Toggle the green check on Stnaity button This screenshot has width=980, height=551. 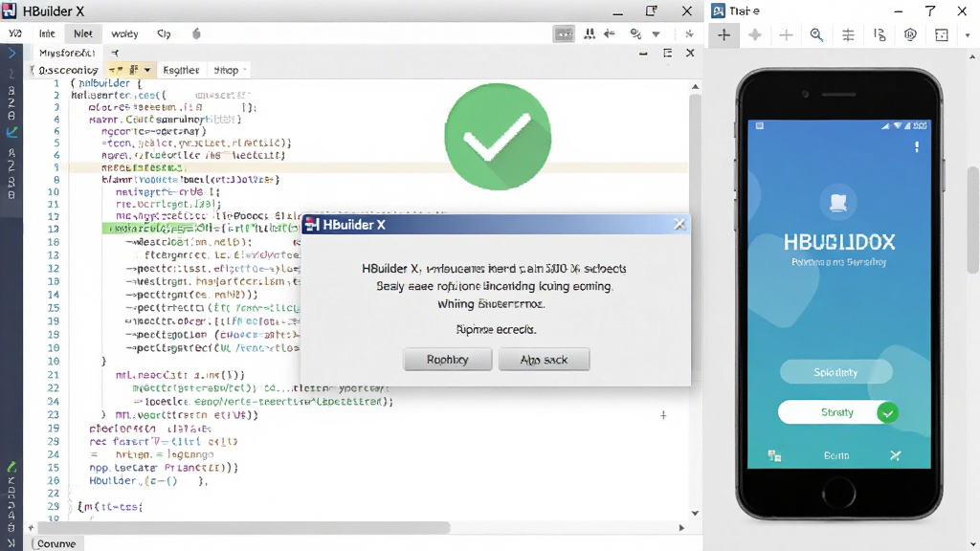tap(887, 412)
